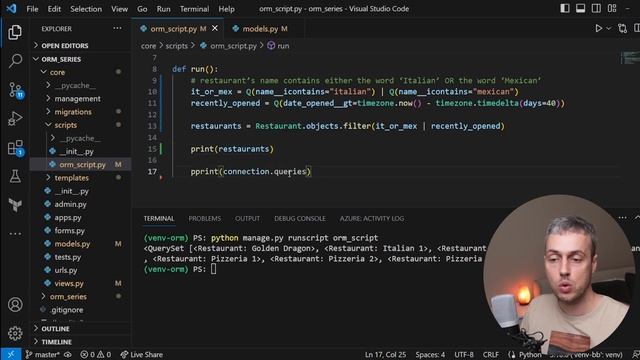Click the Visual Studio Code logo icon

[x=11, y=8]
